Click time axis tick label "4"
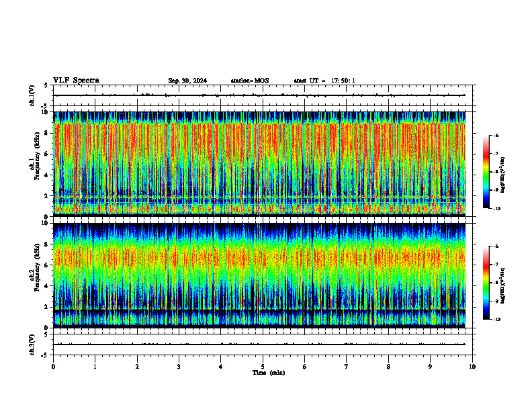This screenshot has width=532, height=411. pyautogui.click(x=221, y=367)
